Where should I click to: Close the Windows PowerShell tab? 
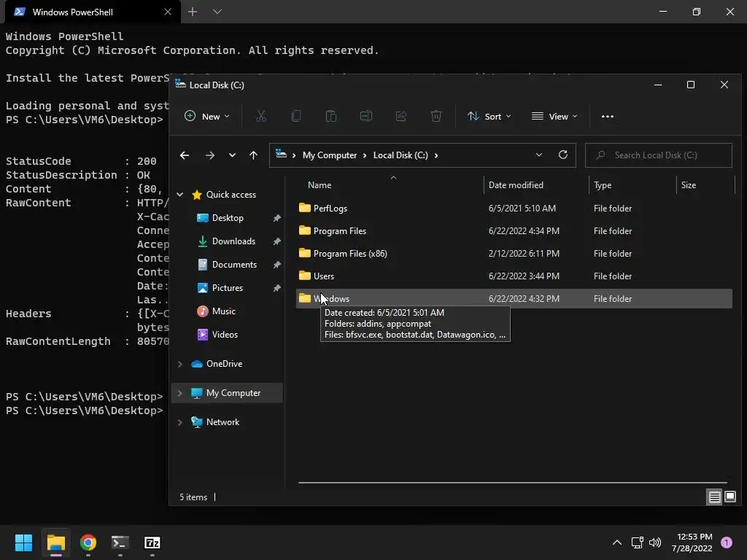168,12
